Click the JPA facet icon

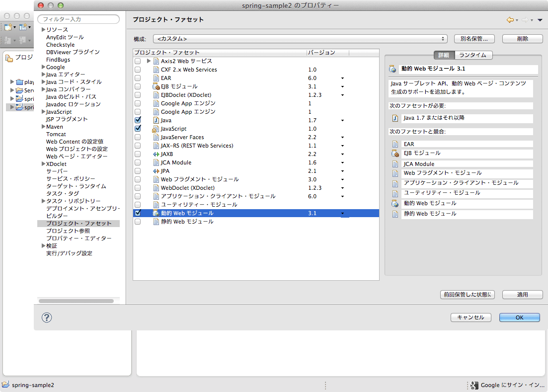[156, 171]
